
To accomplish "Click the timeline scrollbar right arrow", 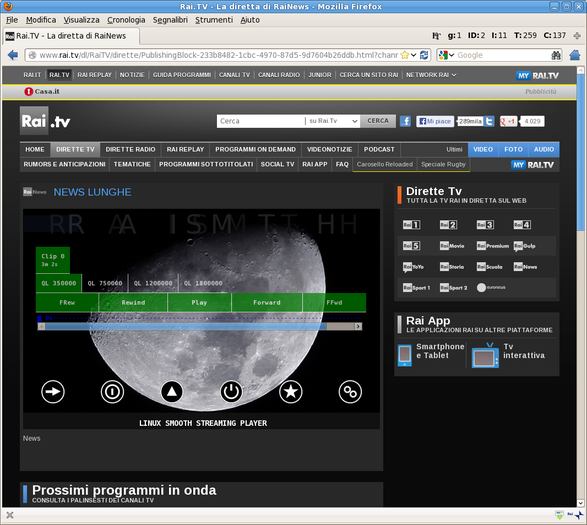I will point(358,327).
